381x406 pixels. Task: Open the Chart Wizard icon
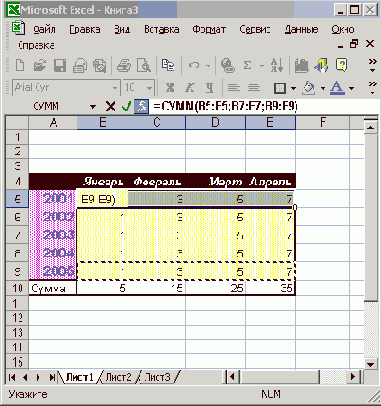tap(301, 65)
